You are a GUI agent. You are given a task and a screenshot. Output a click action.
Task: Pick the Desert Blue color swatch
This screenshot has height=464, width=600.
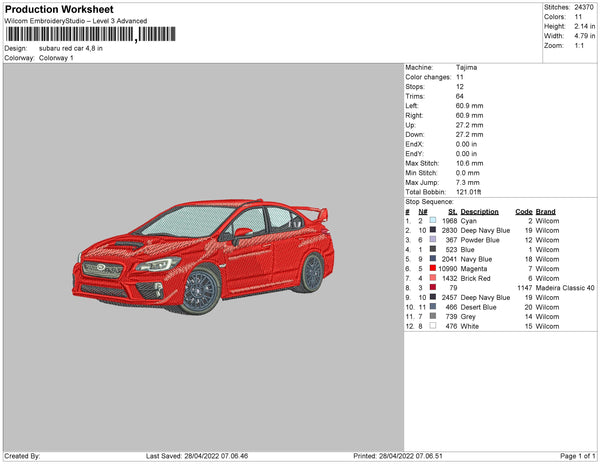click(433, 306)
